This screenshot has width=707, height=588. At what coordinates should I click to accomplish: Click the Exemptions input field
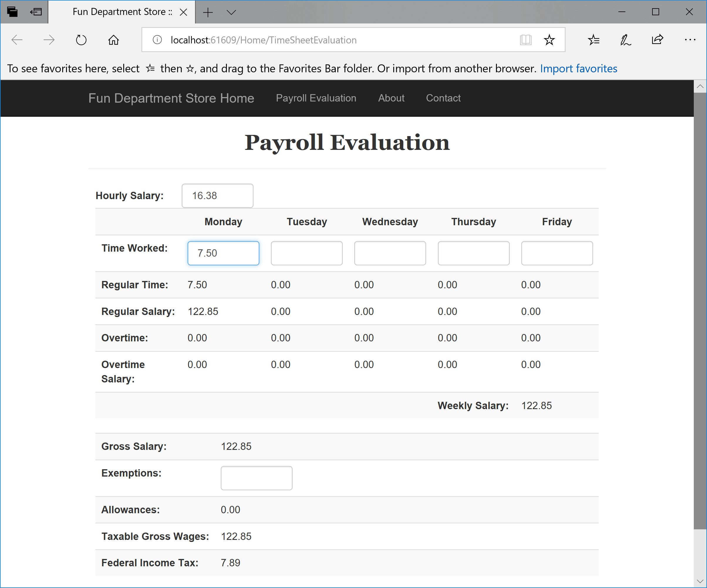257,478
